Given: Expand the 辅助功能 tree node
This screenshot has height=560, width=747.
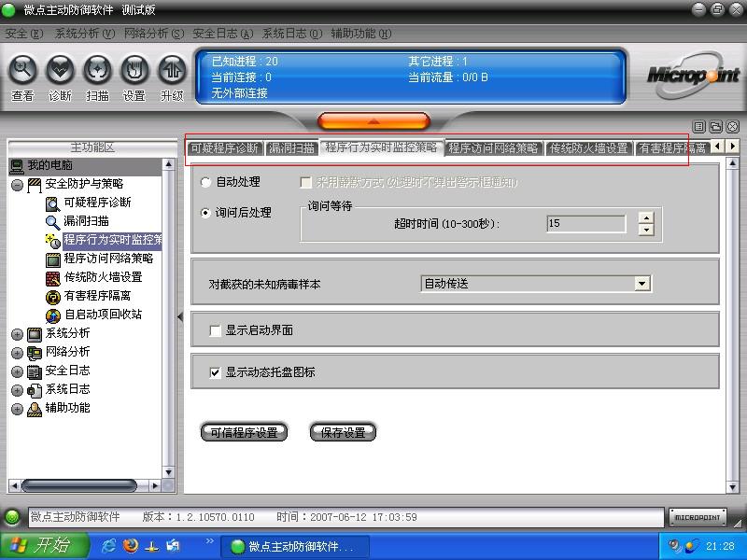Looking at the screenshot, I should click(17, 409).
